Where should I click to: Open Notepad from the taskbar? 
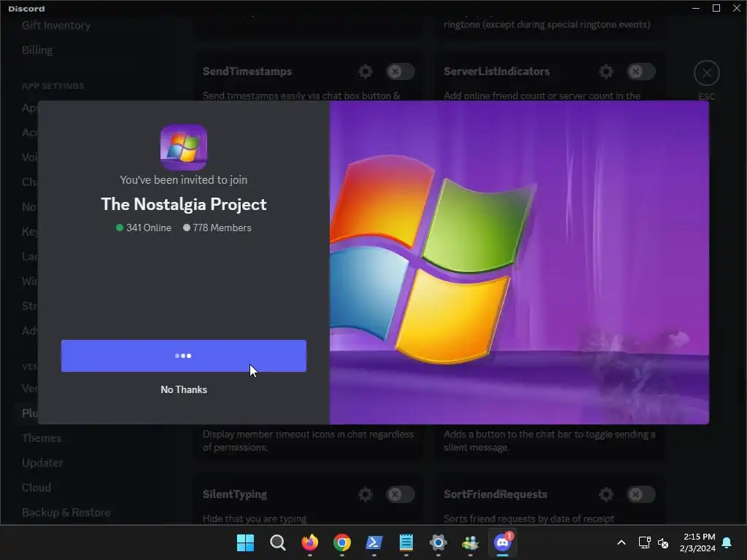pos(406,542)
